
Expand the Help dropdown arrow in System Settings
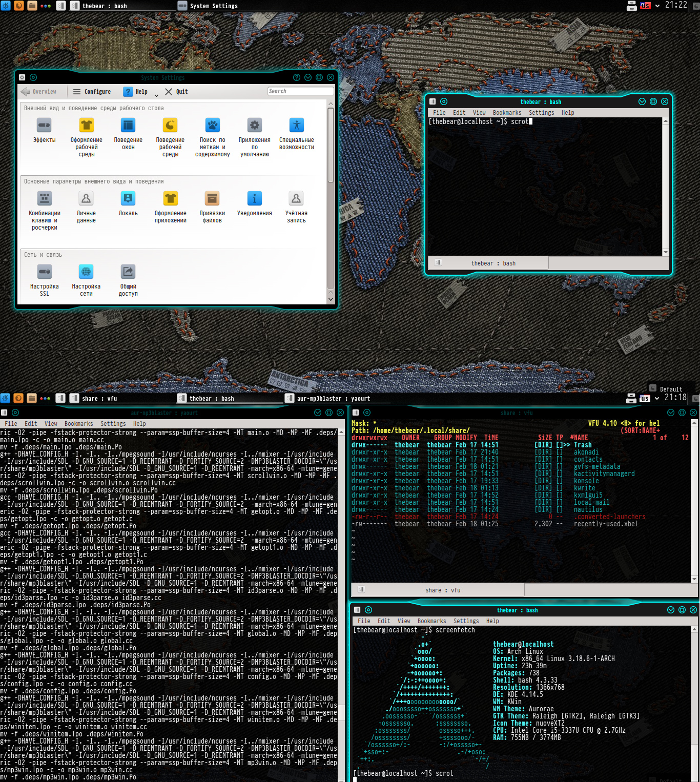(156, 95)
